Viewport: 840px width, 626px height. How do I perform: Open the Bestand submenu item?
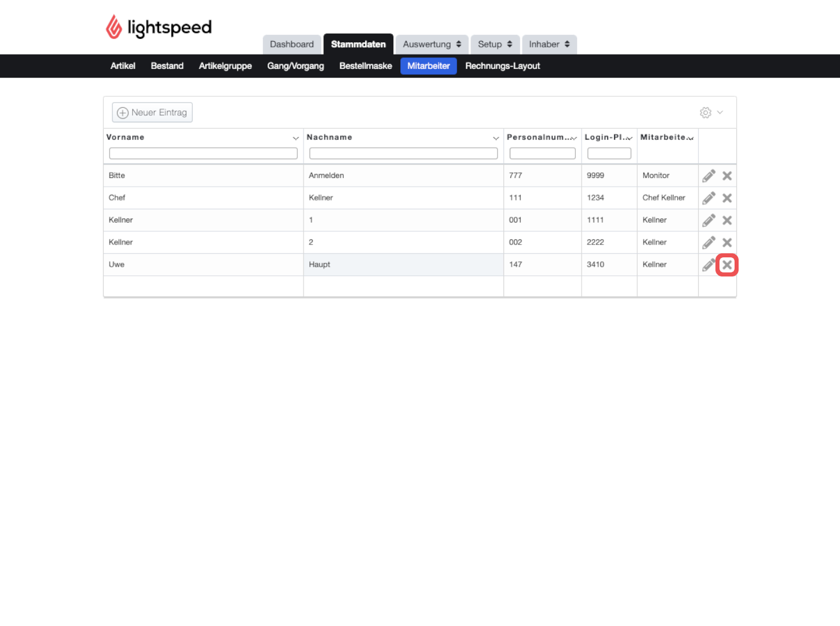coord(167,66)
